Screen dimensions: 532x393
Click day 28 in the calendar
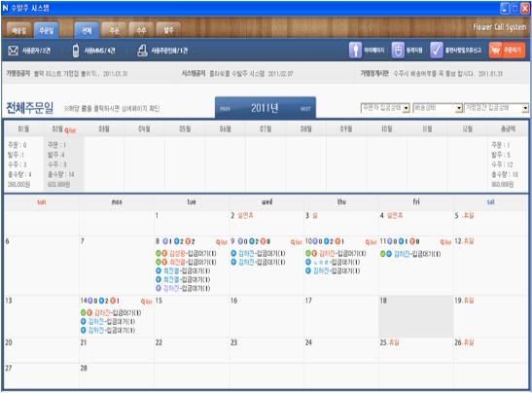[x=84, y=369]
